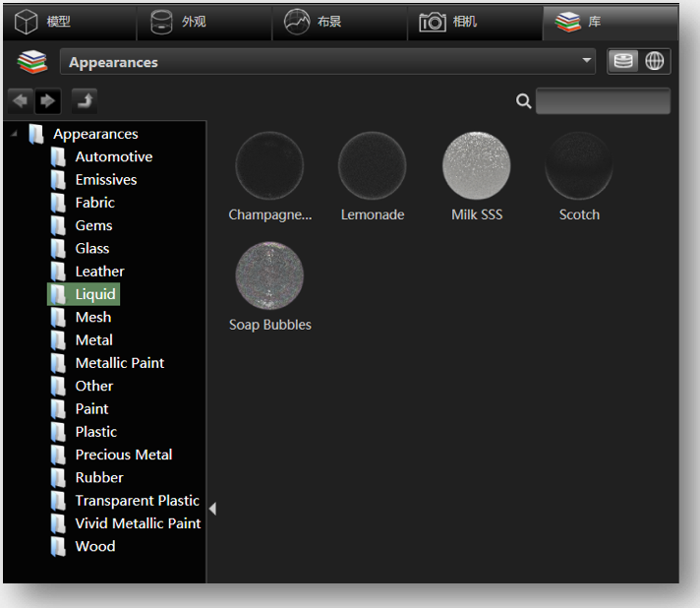The height and width of the screenshot is (608, 700).
Task: Click the Wood folder icon
Action: pyautogui.click(x=58, y=546)
